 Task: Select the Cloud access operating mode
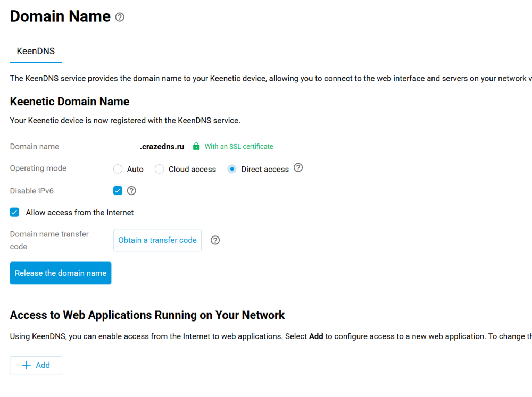[x=160, y=169]
